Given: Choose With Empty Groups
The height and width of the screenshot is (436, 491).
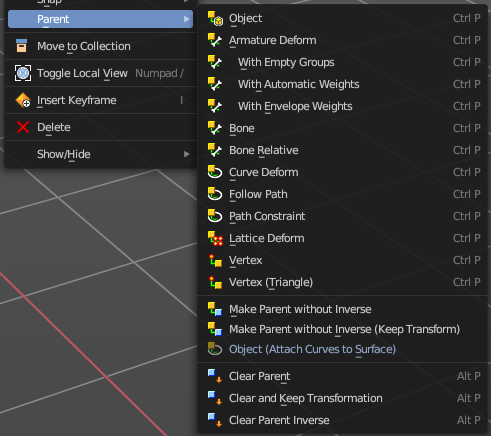Looking at the screenshot, I should point(343,62).
